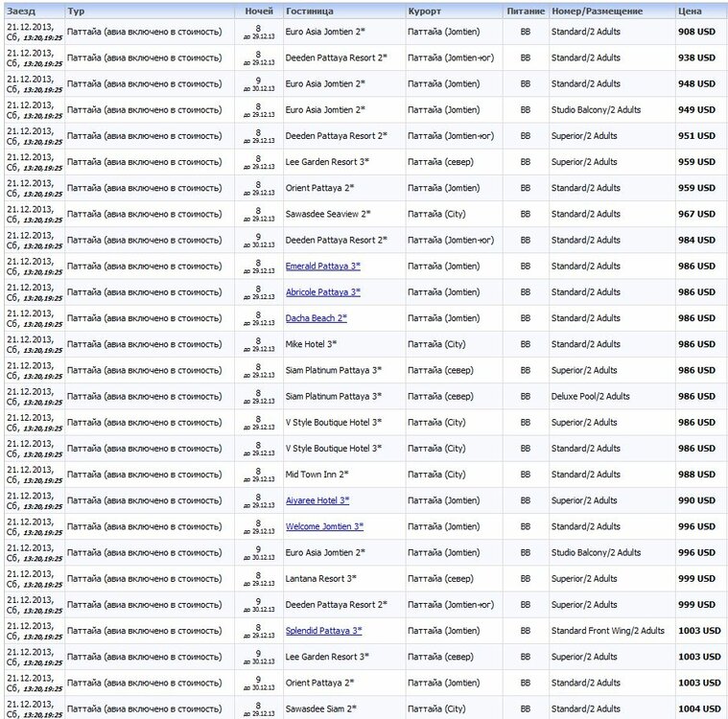Click Sawasdee Seaview 2* hotel name
Viewport: 728px width, 719px height.
click(328, 214)
